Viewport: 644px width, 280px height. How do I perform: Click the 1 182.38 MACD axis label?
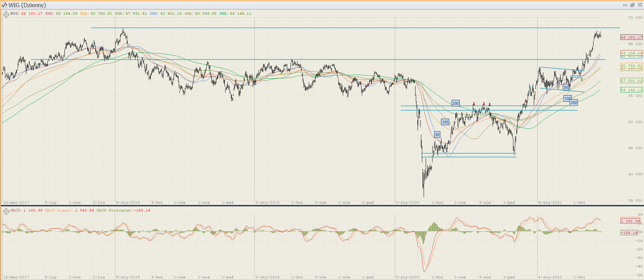[630, 221]
